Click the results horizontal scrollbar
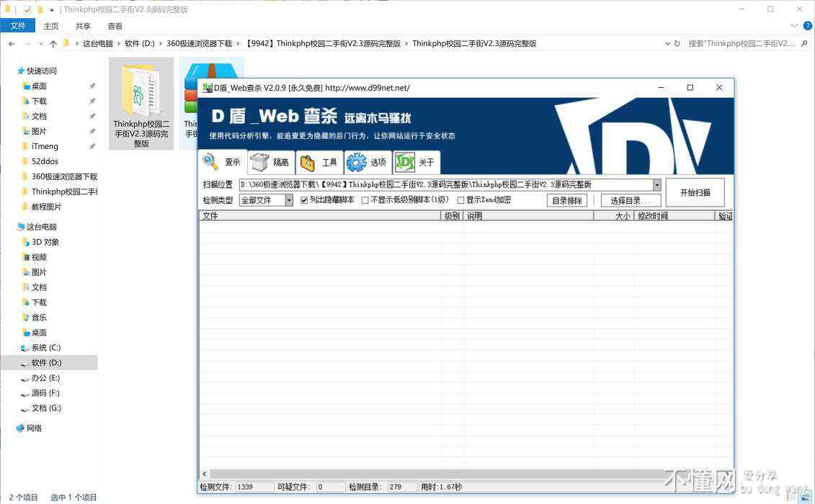 (432, 474)
